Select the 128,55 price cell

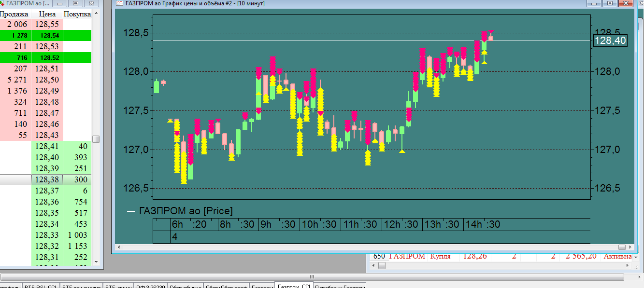[47, 24]
